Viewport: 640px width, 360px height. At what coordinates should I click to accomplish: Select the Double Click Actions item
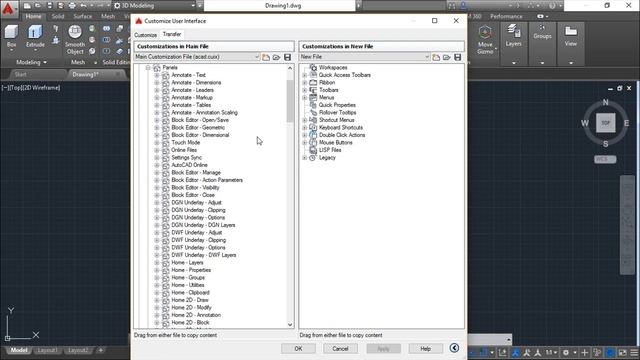[x=342, y=135]
